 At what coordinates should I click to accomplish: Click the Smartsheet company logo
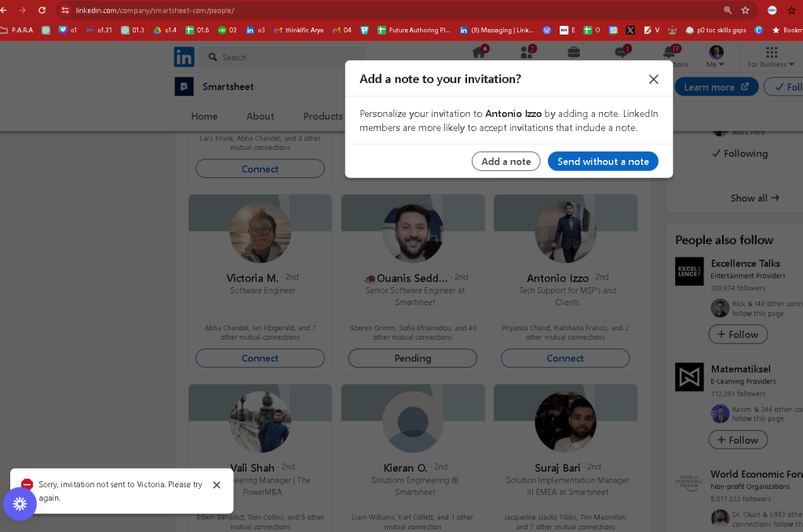[x=184, y=86]
